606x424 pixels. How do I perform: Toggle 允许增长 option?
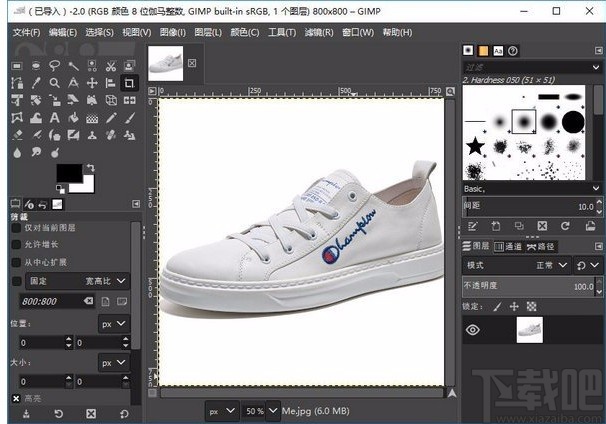(x=16, y=245)
